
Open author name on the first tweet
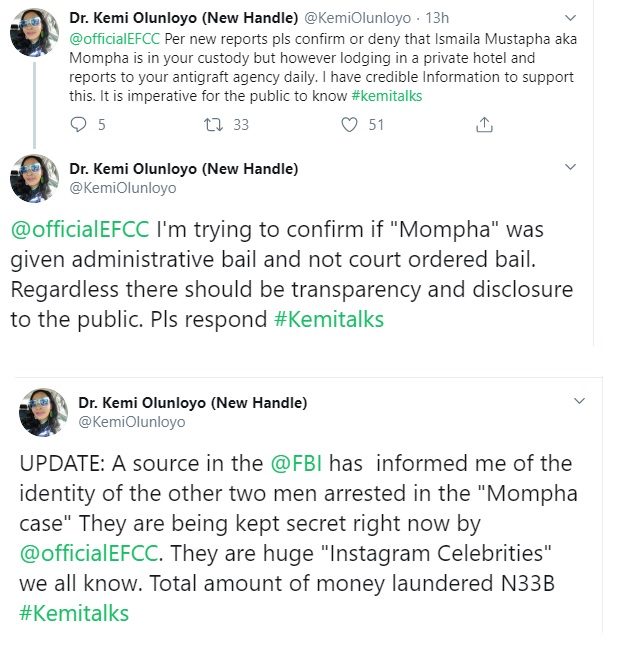[x=184, y=18]
